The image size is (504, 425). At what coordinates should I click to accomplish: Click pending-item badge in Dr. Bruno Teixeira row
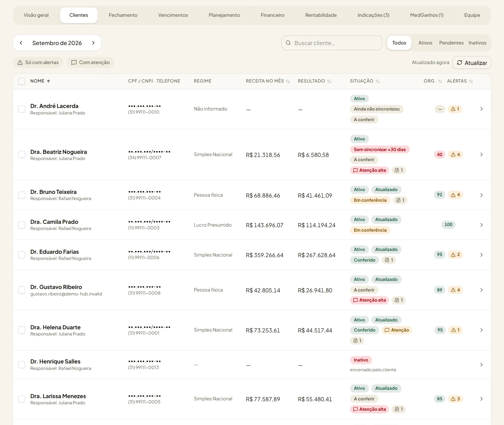[400, 200]
